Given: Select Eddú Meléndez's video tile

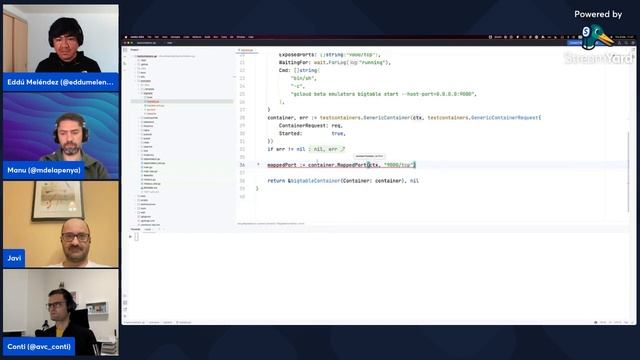Looking at the screenshot, I should [61, 47].
